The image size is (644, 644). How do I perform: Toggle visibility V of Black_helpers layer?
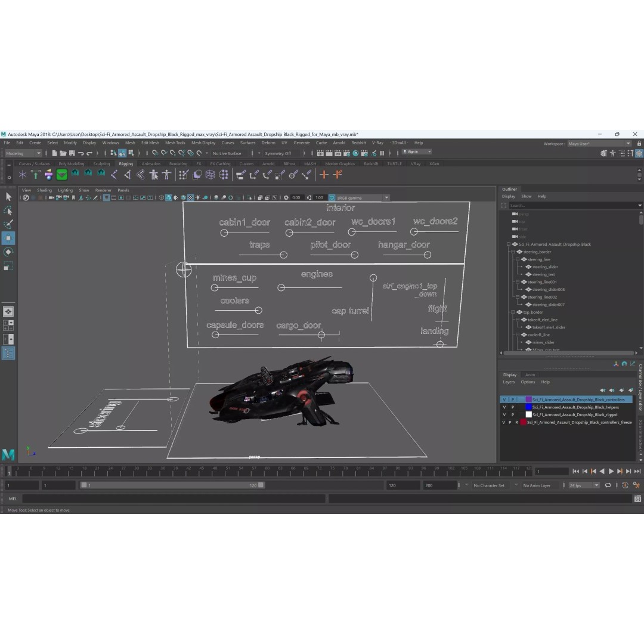click(504, 407)
